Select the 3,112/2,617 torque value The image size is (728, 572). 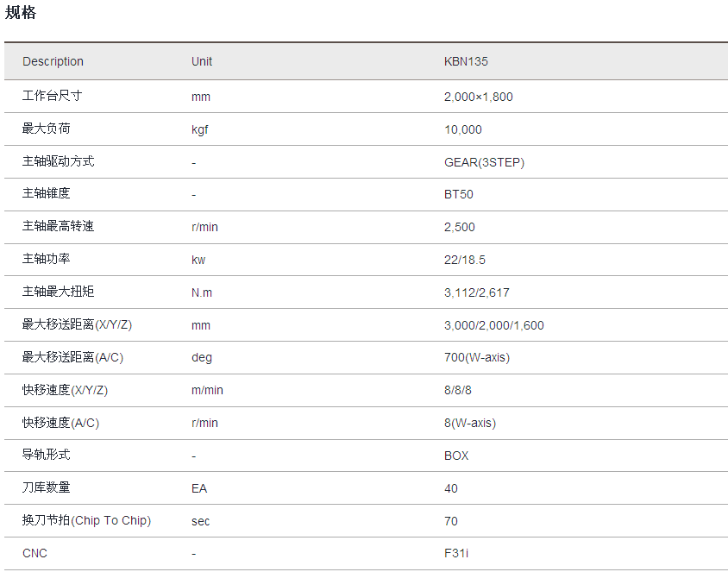[x=476, y=292]
